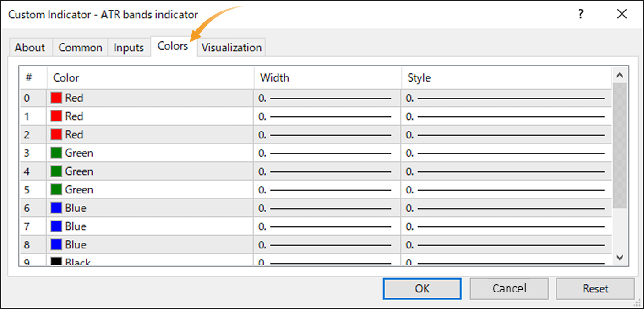The width and height of the screenshot is (644, 309).
Task: Switch to the Inputs tab
Action: [129, 48]
